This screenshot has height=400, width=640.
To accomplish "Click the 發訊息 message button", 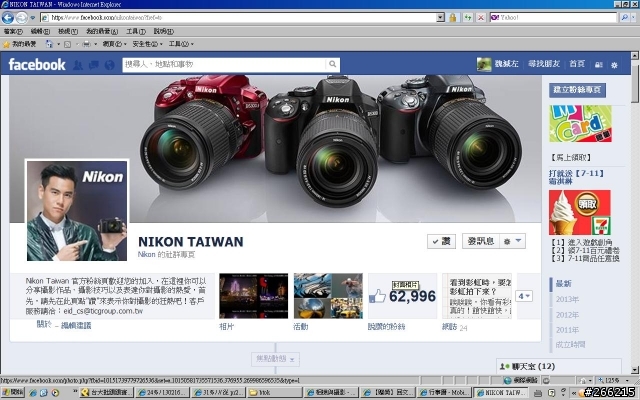I will coord(481,241).
